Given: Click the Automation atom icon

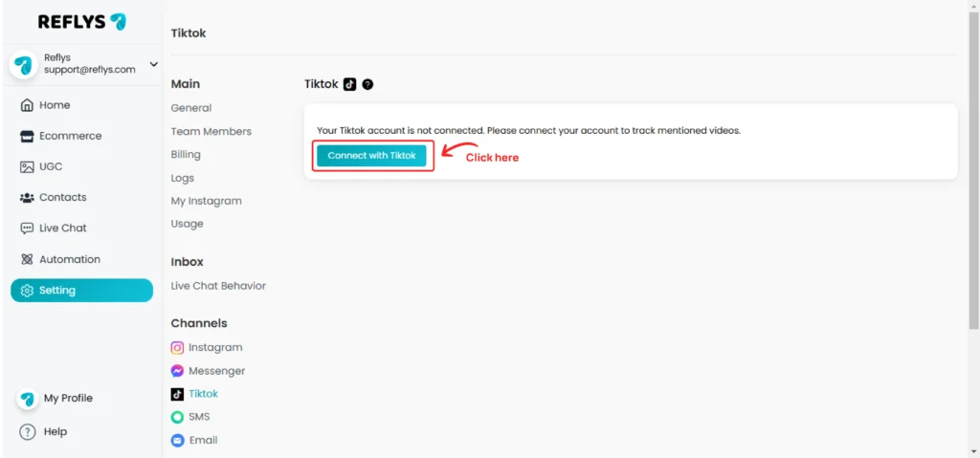Looking at the screenshot, I should click(27, 259).
